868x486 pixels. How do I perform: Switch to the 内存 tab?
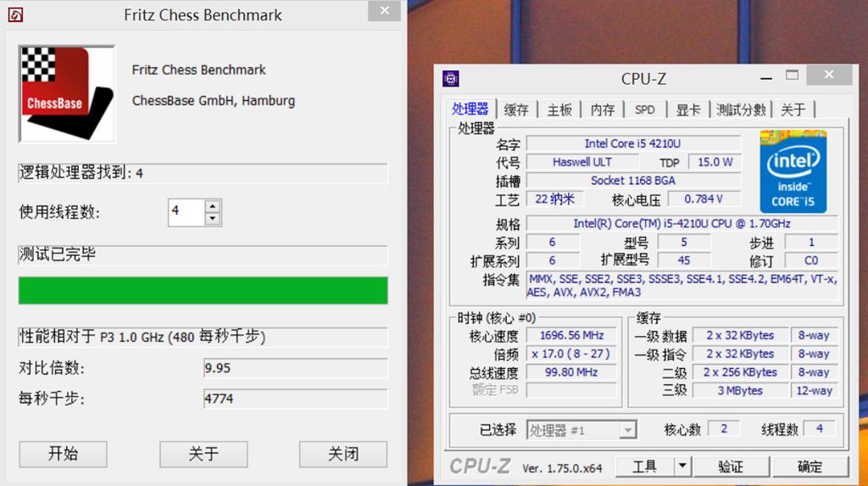point(603,109)
